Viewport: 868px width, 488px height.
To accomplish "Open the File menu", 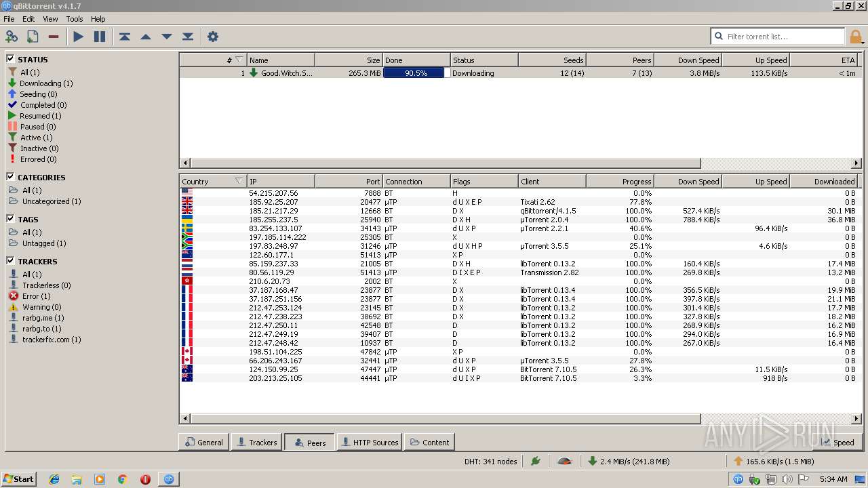I will [x=9, y=19].
